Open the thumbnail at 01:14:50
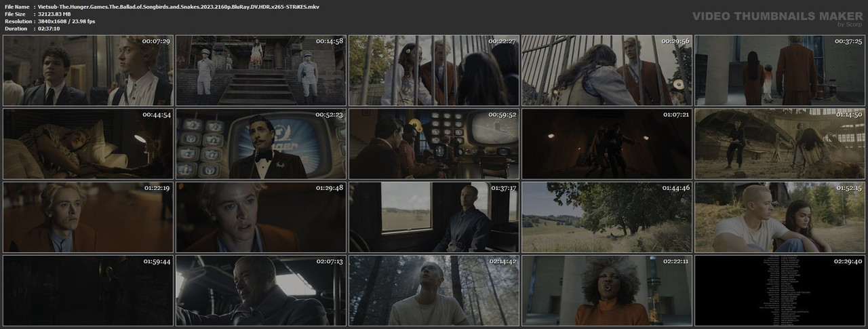This screenshot has height=329, width=868. click(x=780, y=144)
